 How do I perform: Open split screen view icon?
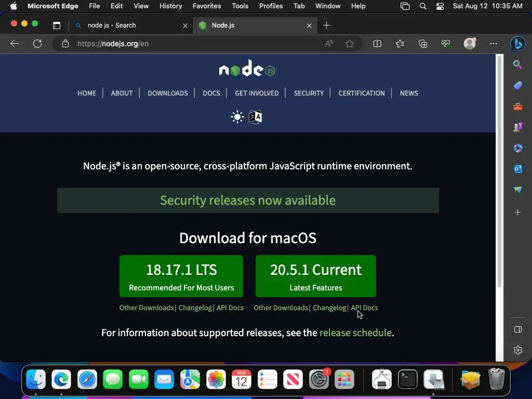click(x=377, y=44)
